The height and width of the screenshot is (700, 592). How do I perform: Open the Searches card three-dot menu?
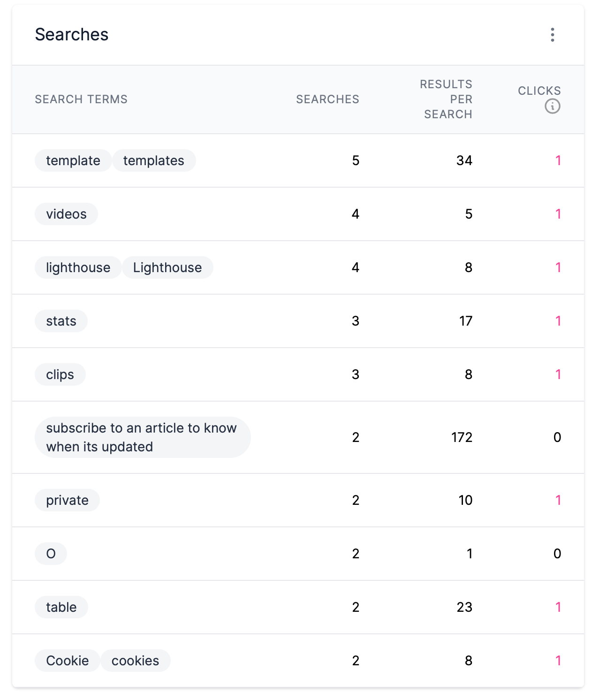[x=552, y=35]
